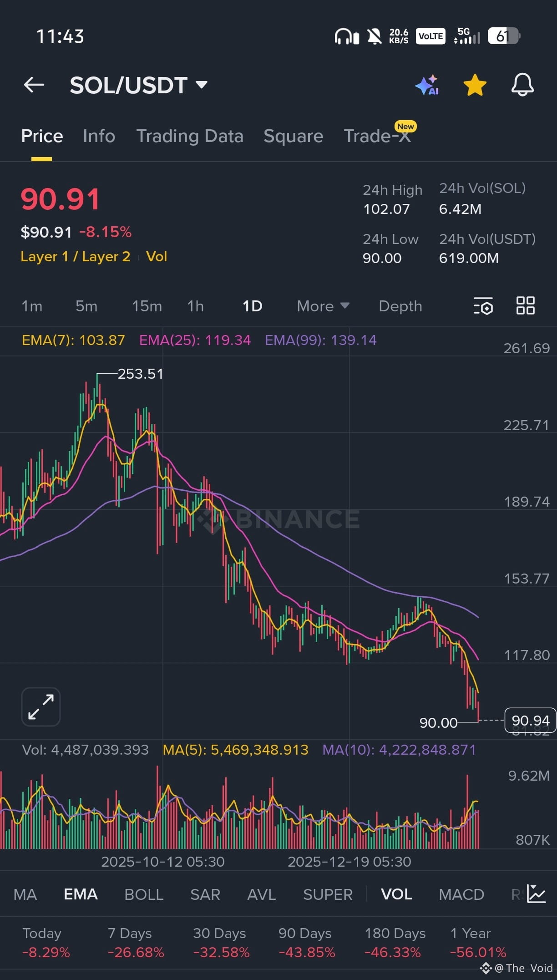Select the 1D timeframe
This screenshot has height=980, width=557.
click(x=253, y=306)
